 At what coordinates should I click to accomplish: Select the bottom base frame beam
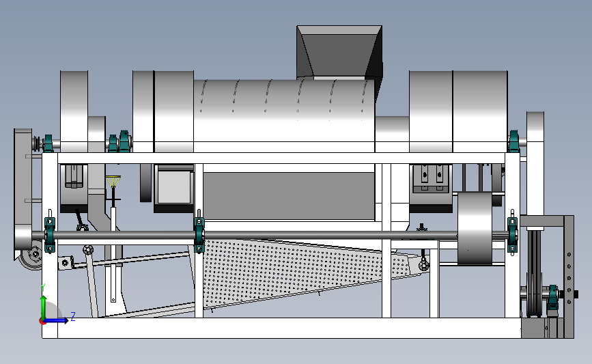[x=281, y=328]
